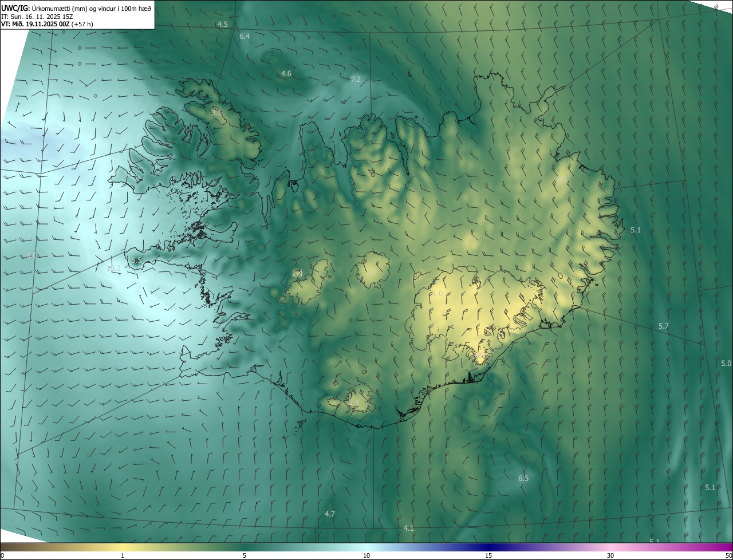Image resolution: width=733 pixels, height=560 pixels.
Task: Click the '6.4' value label on the map
Action: (x=245, y=36)
